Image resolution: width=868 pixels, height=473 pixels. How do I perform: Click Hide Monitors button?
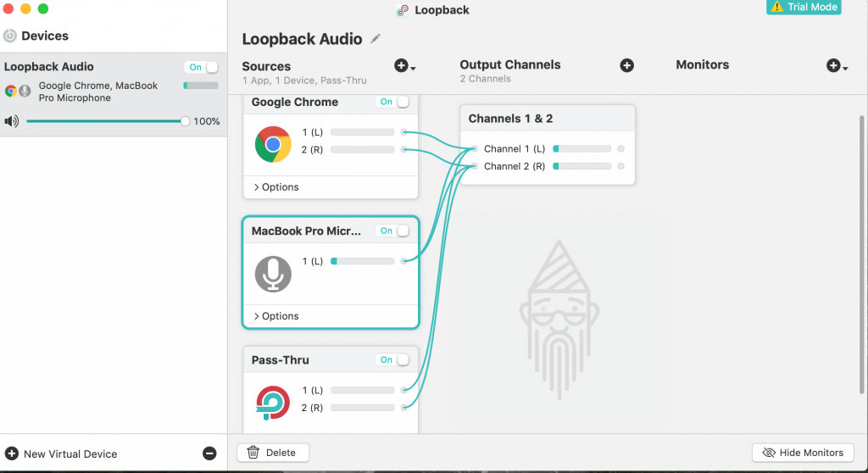(803, 453)
